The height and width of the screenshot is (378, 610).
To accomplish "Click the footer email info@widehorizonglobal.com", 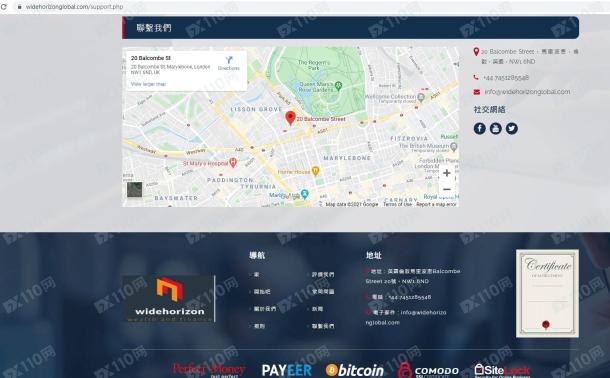I will [x=406, y=317].
